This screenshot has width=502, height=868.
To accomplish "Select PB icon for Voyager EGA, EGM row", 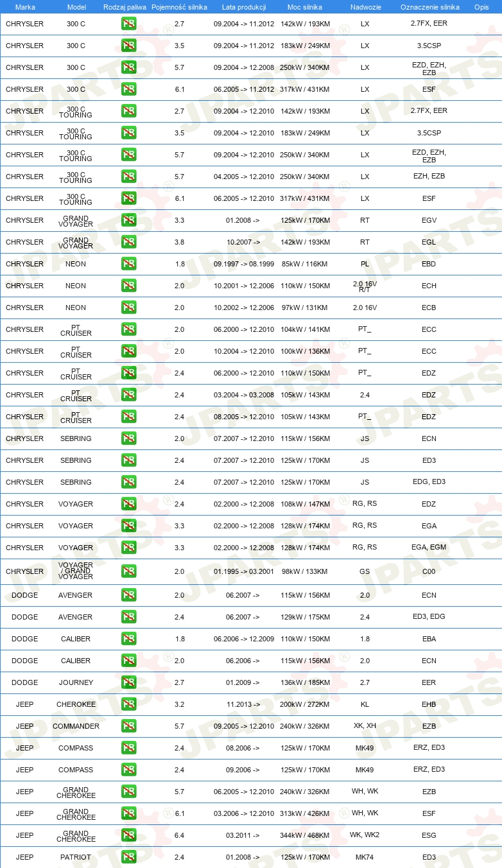I will [128, 548].
